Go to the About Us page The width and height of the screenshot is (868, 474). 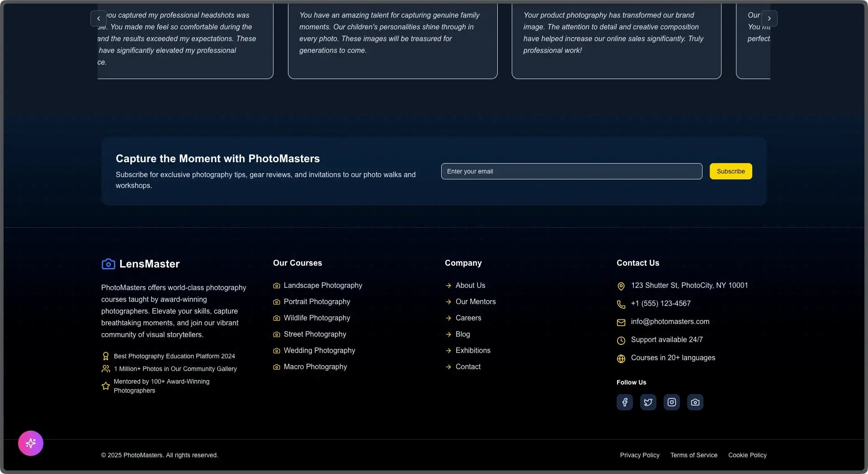[x=470, y=286]
